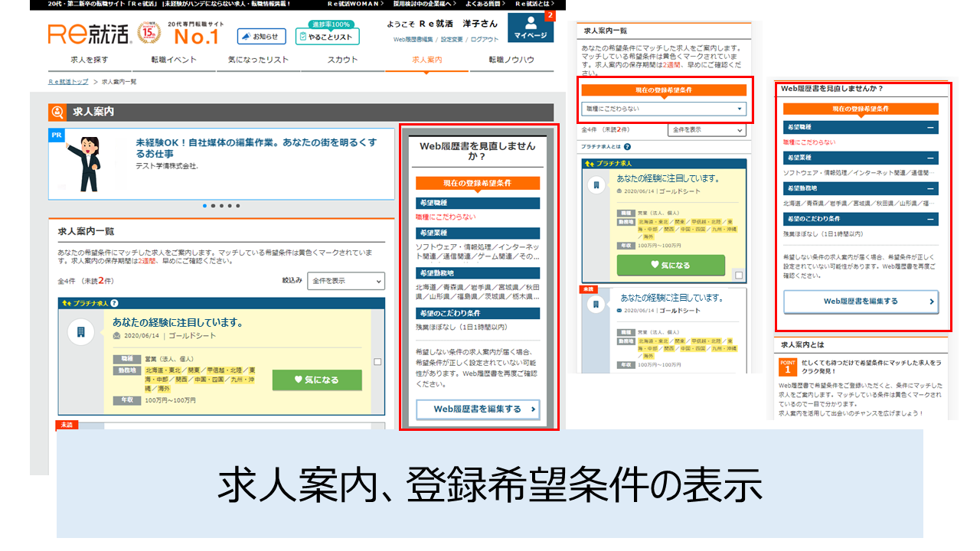Click the 求人案内とは heading
This screenshot has width=980, height=551.
803,345
